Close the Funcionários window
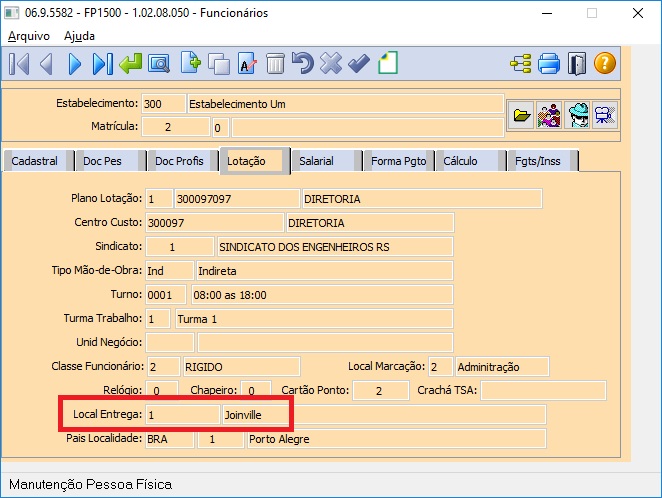The image size is (662, 498). (638, 14)
